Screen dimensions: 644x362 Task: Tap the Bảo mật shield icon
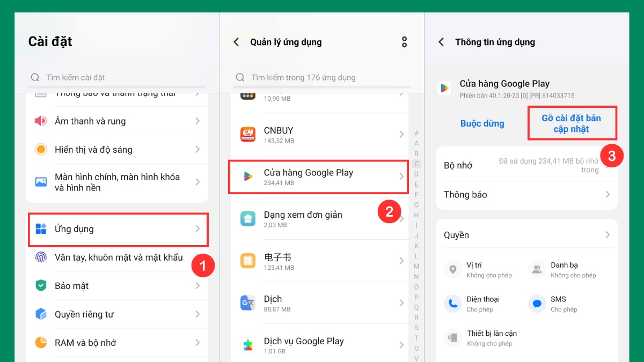coord(41,286)
